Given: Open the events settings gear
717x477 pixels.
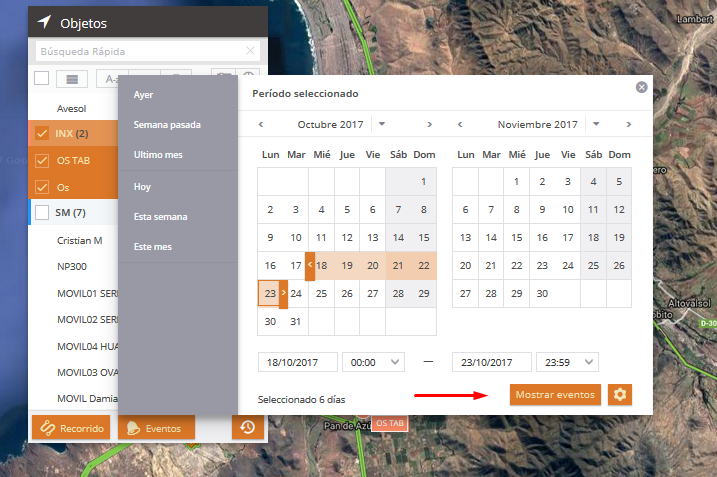Looking at the screenshot, I should 620,394.
